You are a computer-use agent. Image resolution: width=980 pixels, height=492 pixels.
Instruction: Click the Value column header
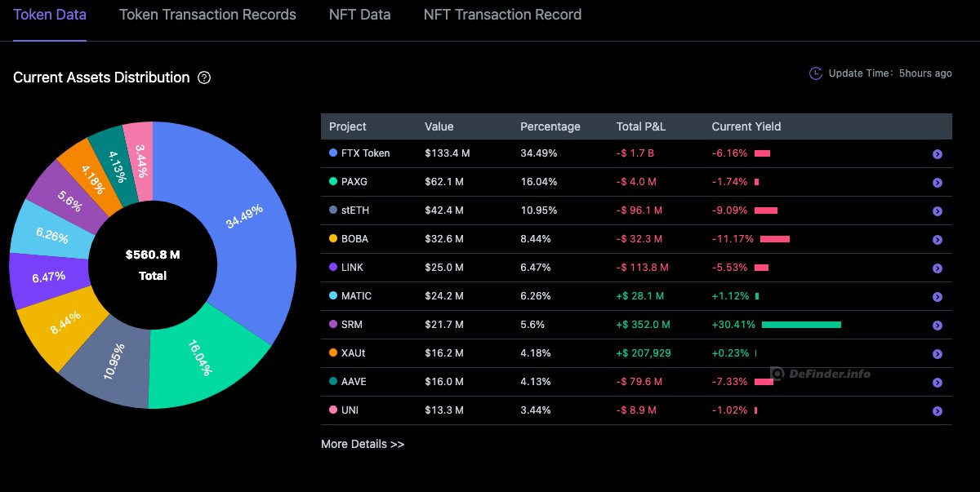coord(439,126)
